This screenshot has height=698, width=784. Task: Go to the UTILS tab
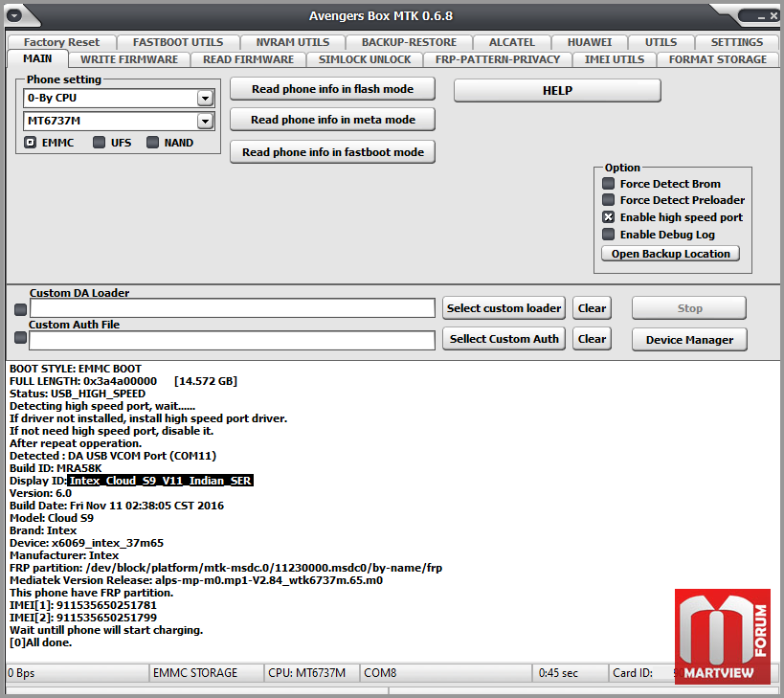tap(661, 42)
